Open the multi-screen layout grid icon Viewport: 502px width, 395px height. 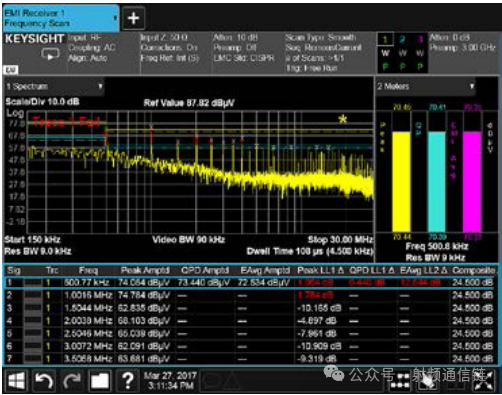399,381
